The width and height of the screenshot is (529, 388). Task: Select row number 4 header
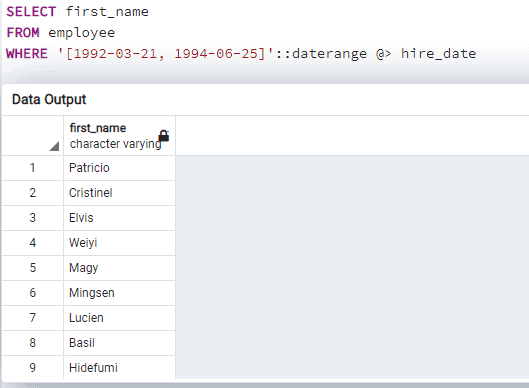33,243
